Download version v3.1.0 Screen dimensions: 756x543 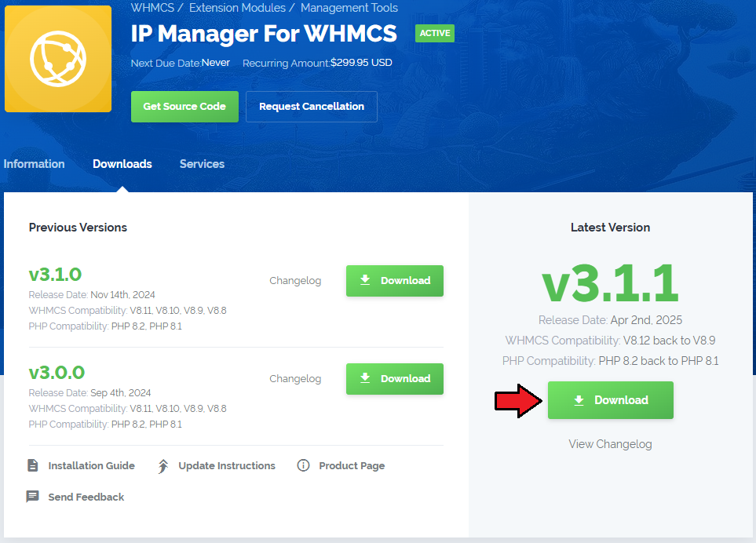(x=395, y=280)
